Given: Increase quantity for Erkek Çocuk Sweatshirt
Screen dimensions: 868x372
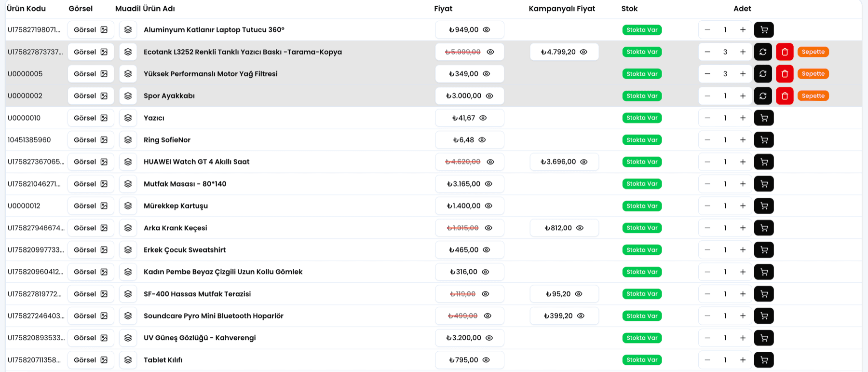Looking at the screenshot, I should click(x=743, y=250).
